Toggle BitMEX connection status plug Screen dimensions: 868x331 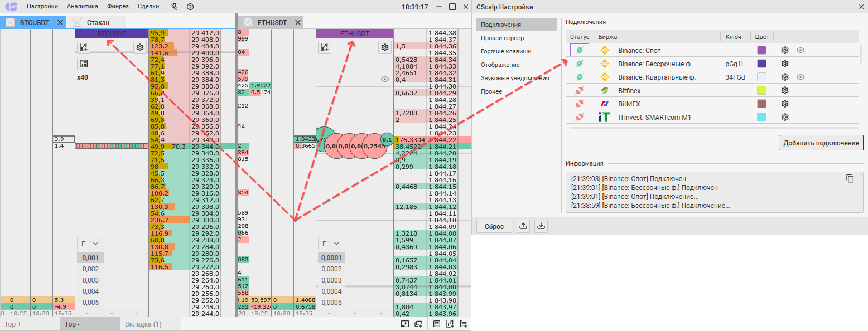coord(579,104)
